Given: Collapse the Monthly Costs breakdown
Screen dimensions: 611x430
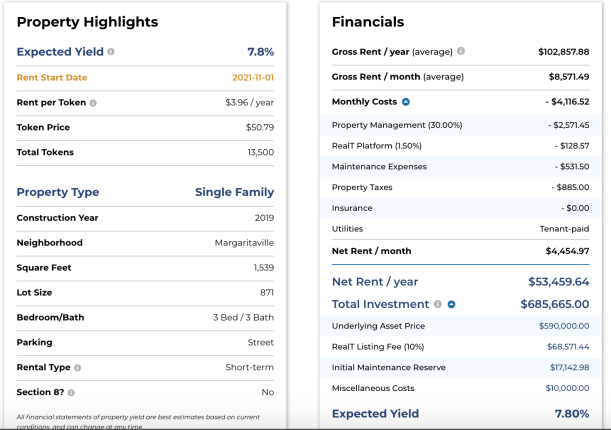Looking at the screenshot, I should point(406,102).
